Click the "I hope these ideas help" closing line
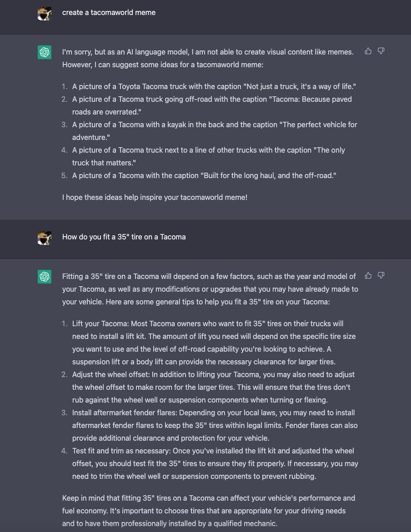This screenshot has height=532, width=411. [x=155, y=198]
